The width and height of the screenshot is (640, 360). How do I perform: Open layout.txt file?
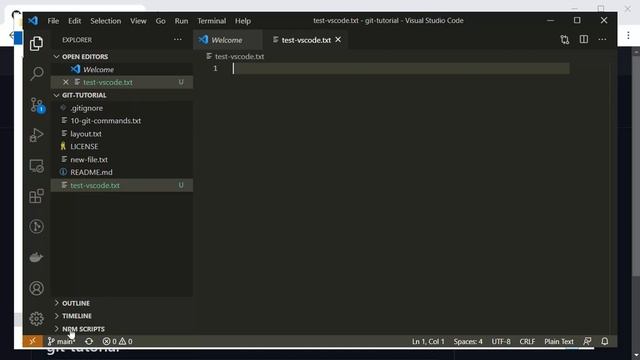pyautogui.click(x=122, y=134)
